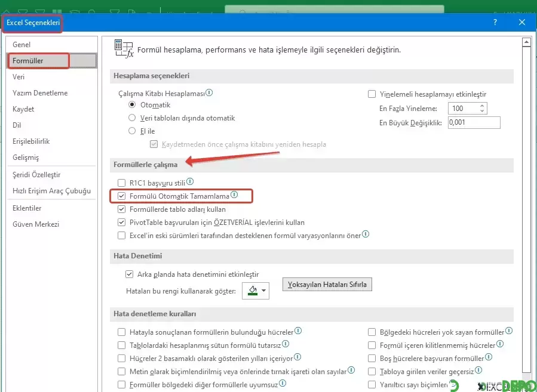The image size is (537, 392).
Task: Click info icon after Boş hücrelere başvuran formüller
Action: point(489,357)
